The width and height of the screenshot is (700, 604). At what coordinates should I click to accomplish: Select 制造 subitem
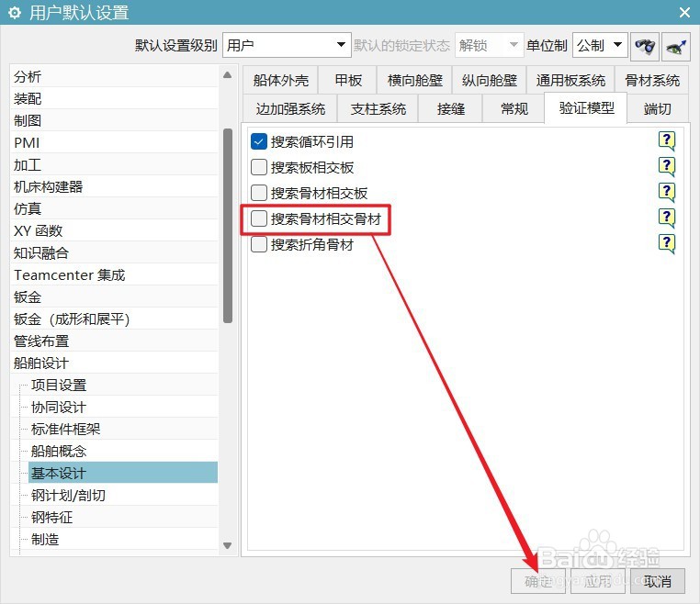coord(123,540)
